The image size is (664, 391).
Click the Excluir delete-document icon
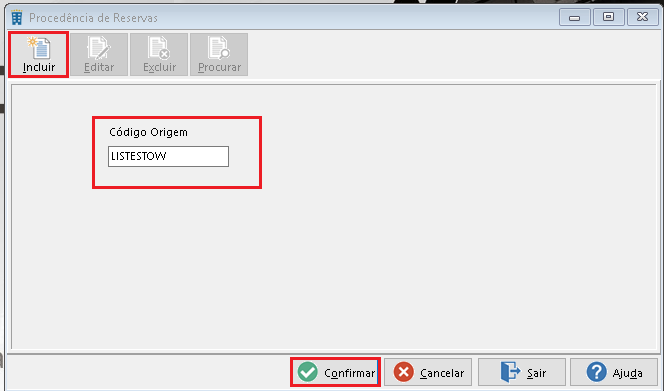point(159,47)
